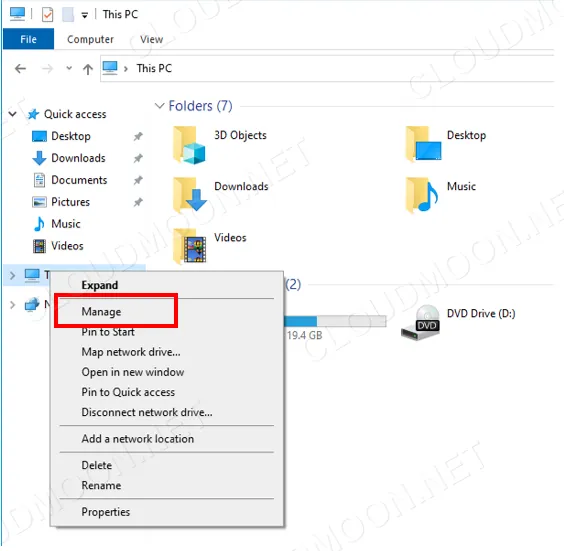Go forward with the right arrow button
Screen dimensions: 564x551
tap(47, 68)
